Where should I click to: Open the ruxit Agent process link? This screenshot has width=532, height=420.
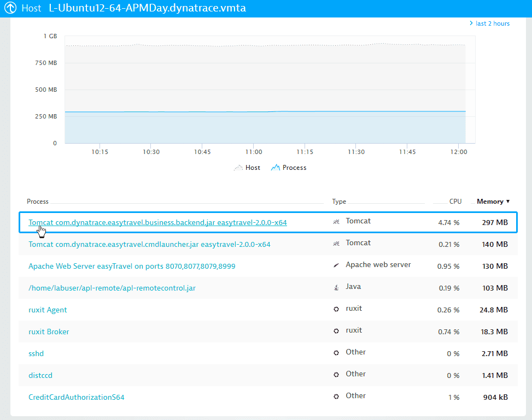tap(48, 310)
